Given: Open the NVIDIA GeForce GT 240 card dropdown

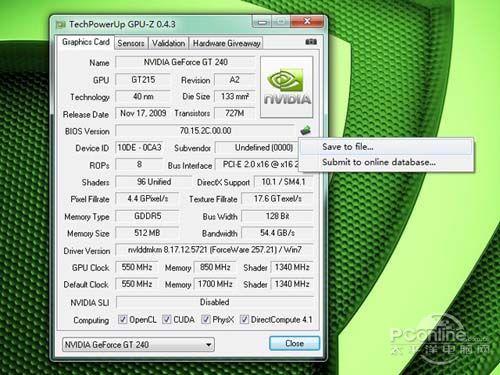Looking at the screenshot, I should point(138,345).
